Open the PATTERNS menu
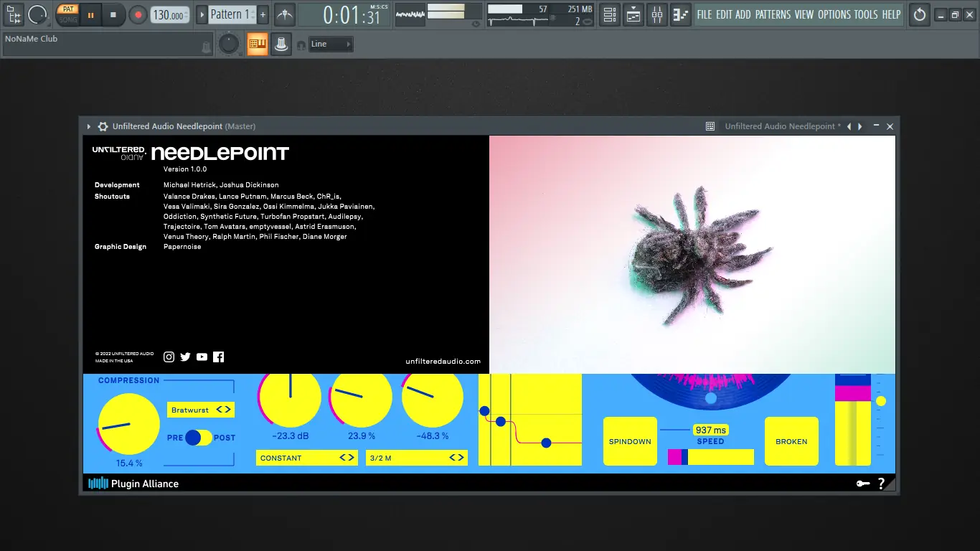Viewport: 980px width, 551px height. [x=773, y=14]
